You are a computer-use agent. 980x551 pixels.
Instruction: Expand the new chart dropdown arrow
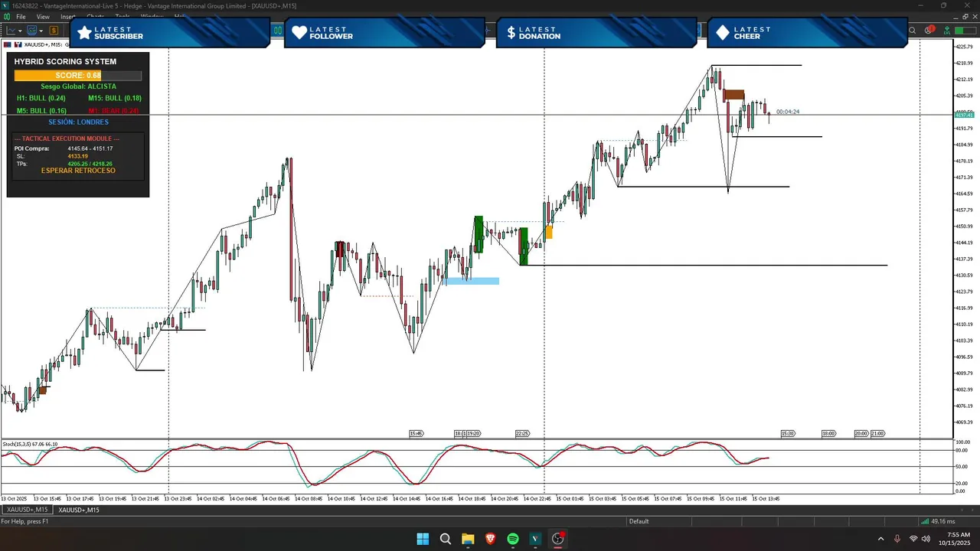click(20, 31)
